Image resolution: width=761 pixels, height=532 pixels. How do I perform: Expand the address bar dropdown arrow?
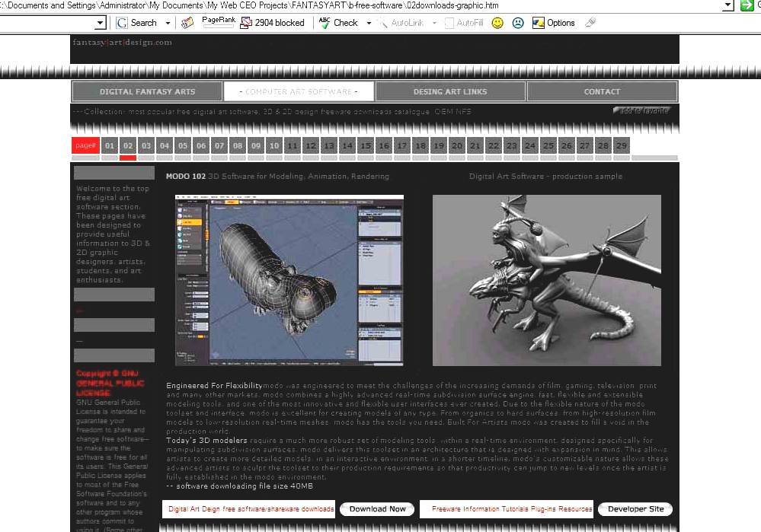(x=727, y=6)
